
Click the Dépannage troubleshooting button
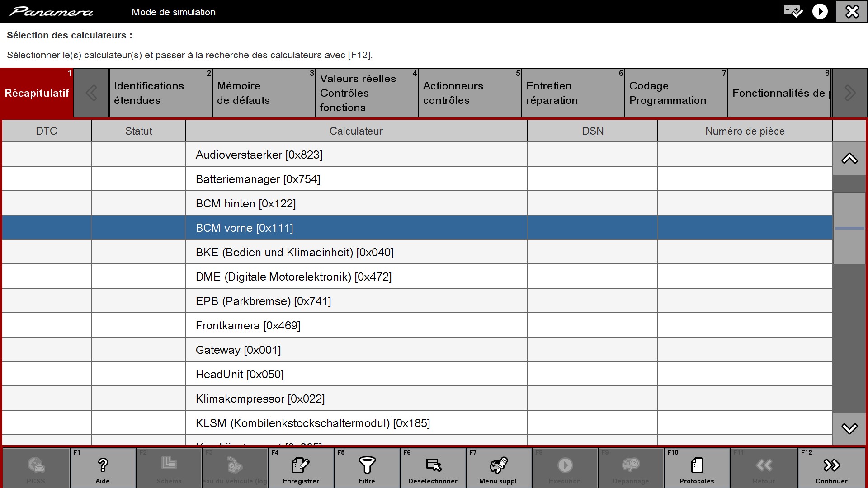[631, 468]
